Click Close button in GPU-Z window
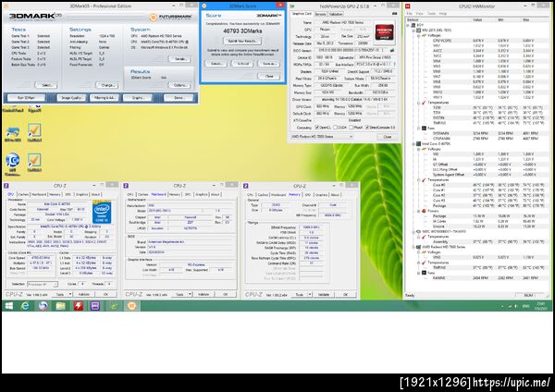 (x=388, y=137)
